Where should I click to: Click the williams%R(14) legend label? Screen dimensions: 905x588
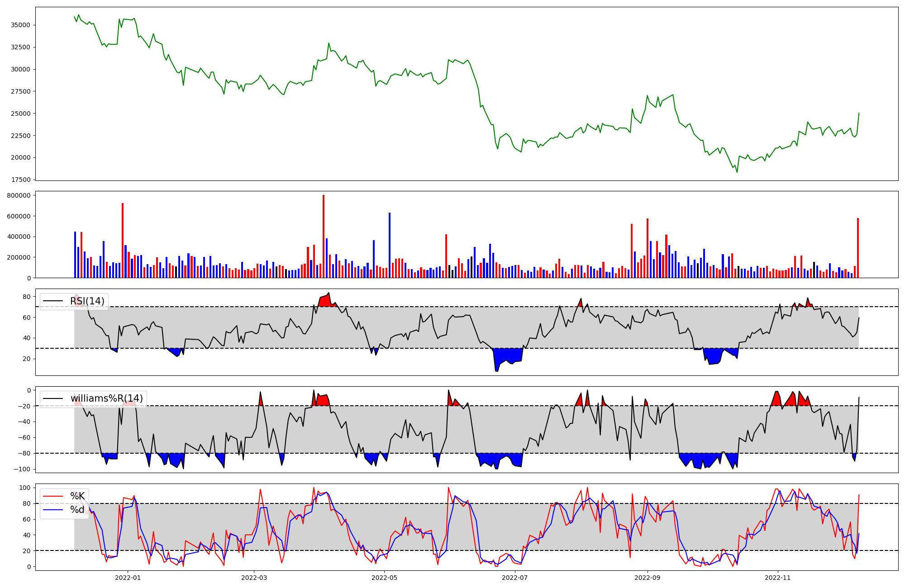106,398
